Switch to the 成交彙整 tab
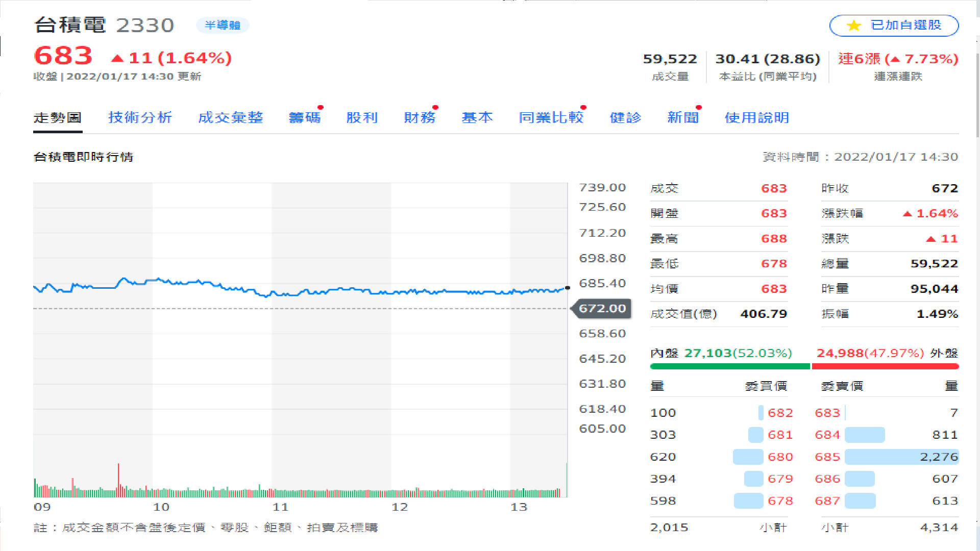Viewport: 980px width, 551px height. (x=230, y=117)
